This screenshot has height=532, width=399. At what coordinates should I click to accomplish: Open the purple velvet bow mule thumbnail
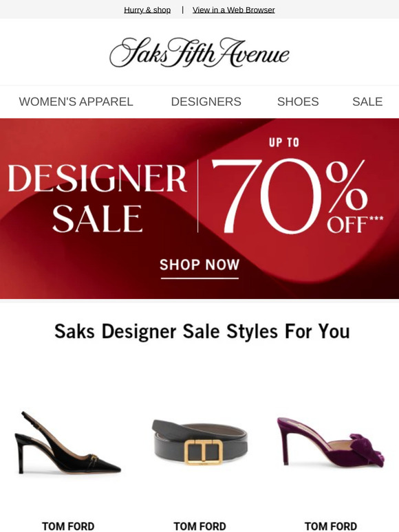(x=331, y=441)
